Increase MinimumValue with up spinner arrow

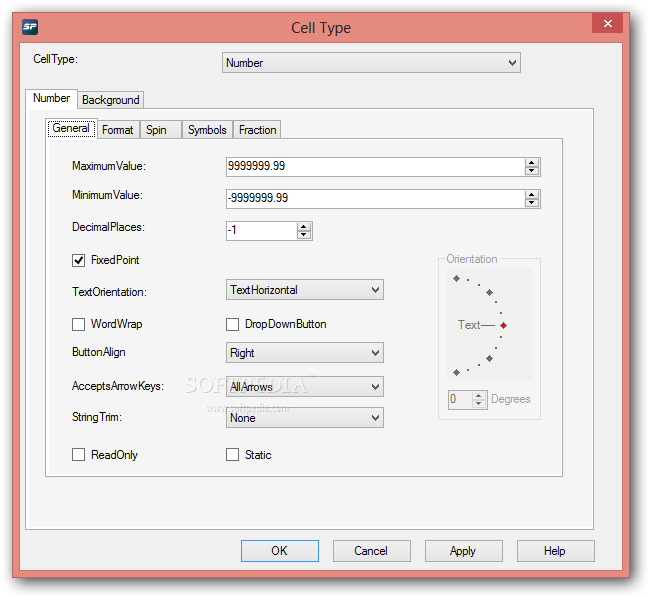pyautogui.click(x=532, y=194)
